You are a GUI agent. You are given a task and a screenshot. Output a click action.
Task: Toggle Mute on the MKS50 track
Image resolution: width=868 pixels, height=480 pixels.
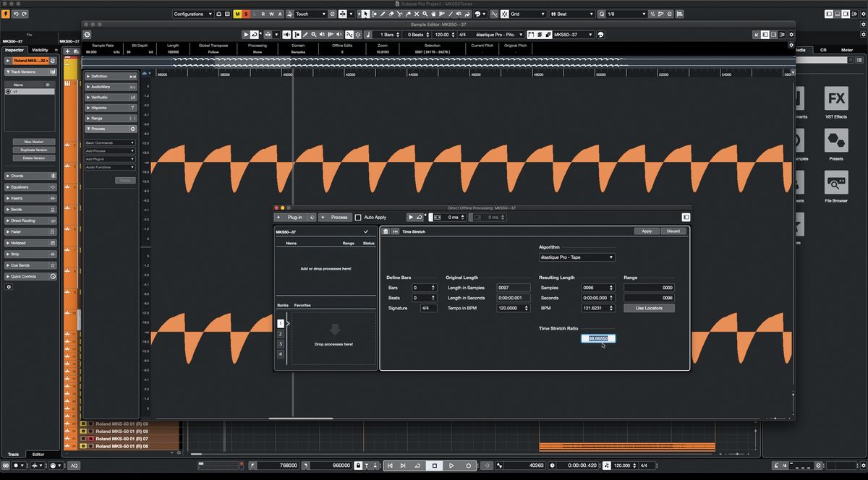(237, 14)
